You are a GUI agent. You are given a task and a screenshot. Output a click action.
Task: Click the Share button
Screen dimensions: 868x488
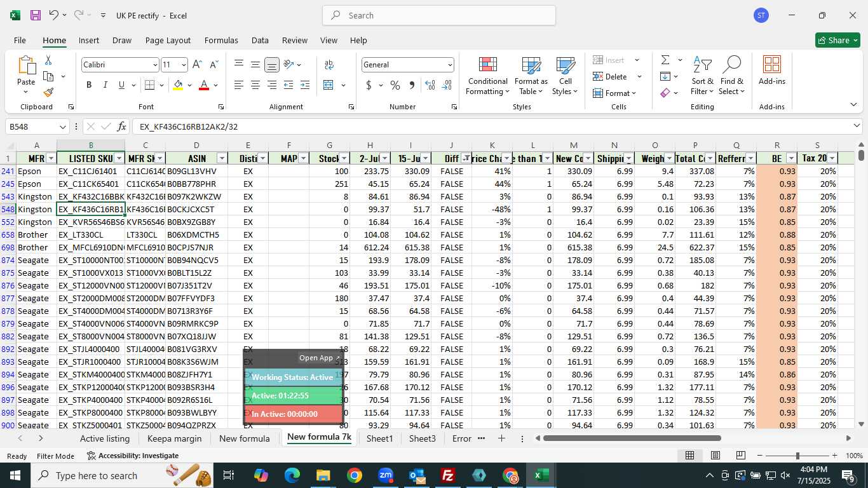tap(837, 40)
